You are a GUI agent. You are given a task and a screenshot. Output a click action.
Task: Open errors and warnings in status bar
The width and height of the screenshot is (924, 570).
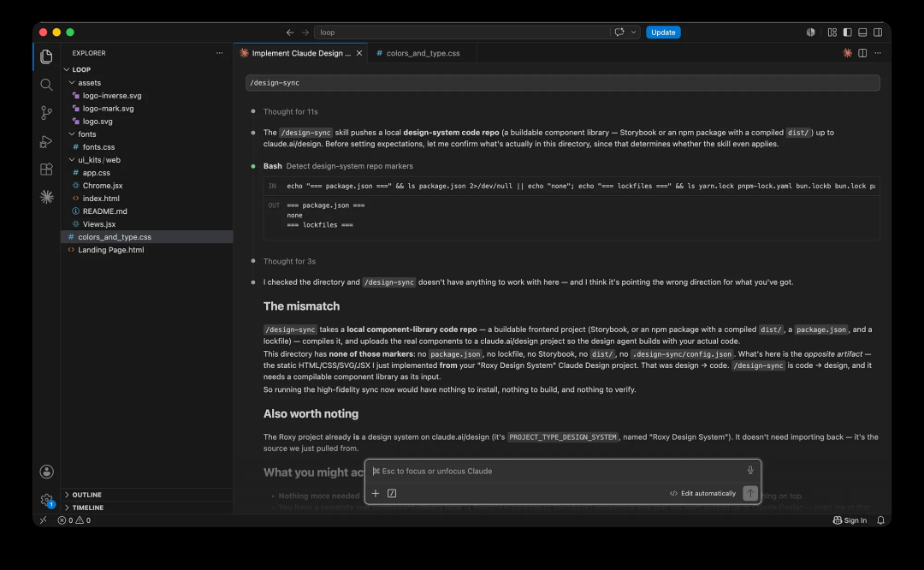tap(74, 520)
